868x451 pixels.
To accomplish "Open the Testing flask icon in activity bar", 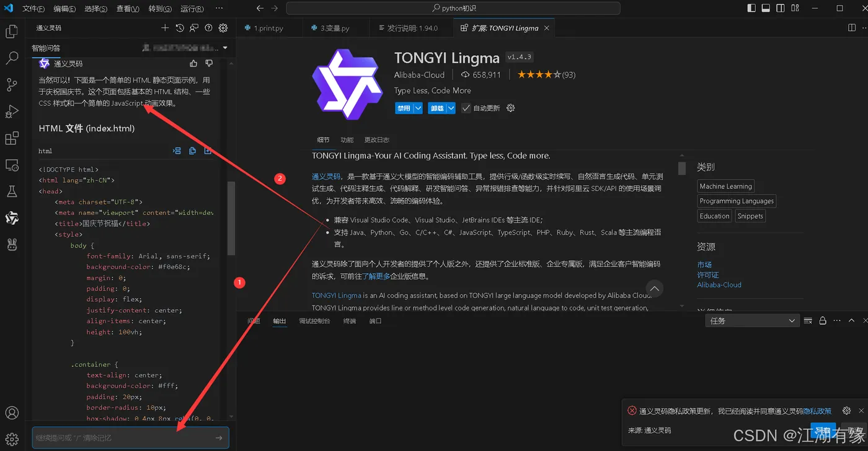I will (12, 191).
